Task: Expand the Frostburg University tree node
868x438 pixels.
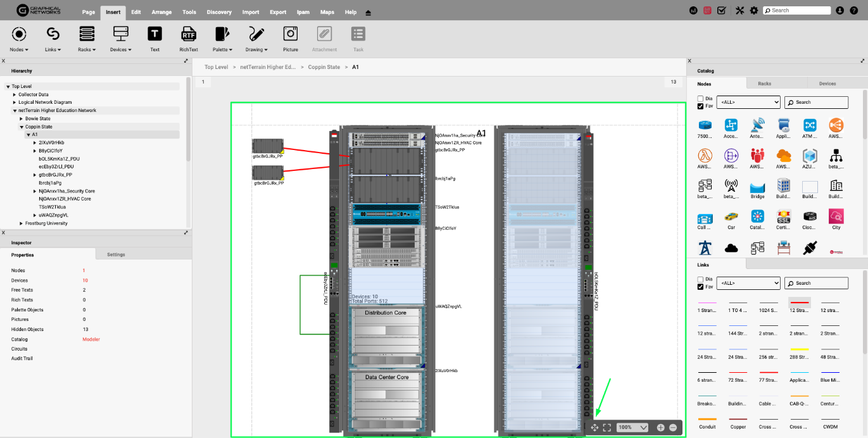Action: click(x=22, y=223)
